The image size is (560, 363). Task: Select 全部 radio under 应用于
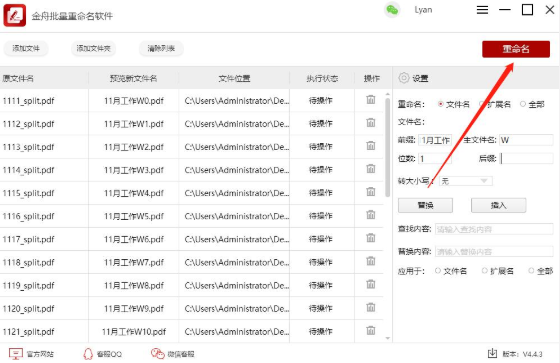[x=531, y=271]
